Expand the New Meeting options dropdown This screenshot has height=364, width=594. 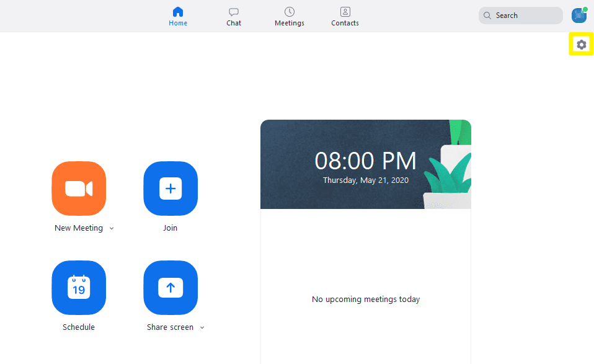point(112,228)
